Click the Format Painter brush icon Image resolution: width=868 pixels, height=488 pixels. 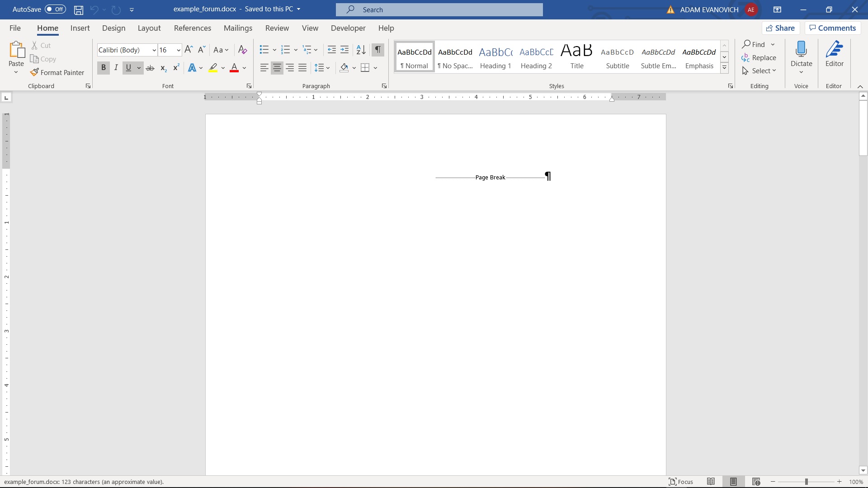tap(34, 72)
